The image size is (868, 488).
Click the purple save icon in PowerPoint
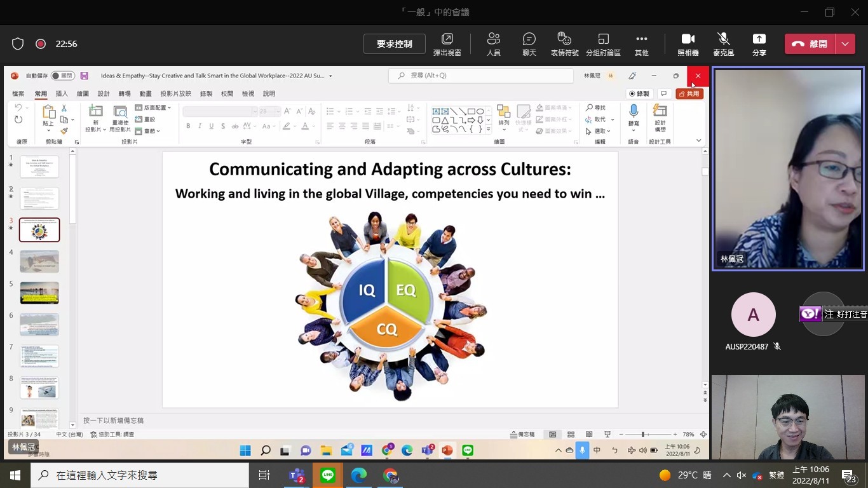85,76
